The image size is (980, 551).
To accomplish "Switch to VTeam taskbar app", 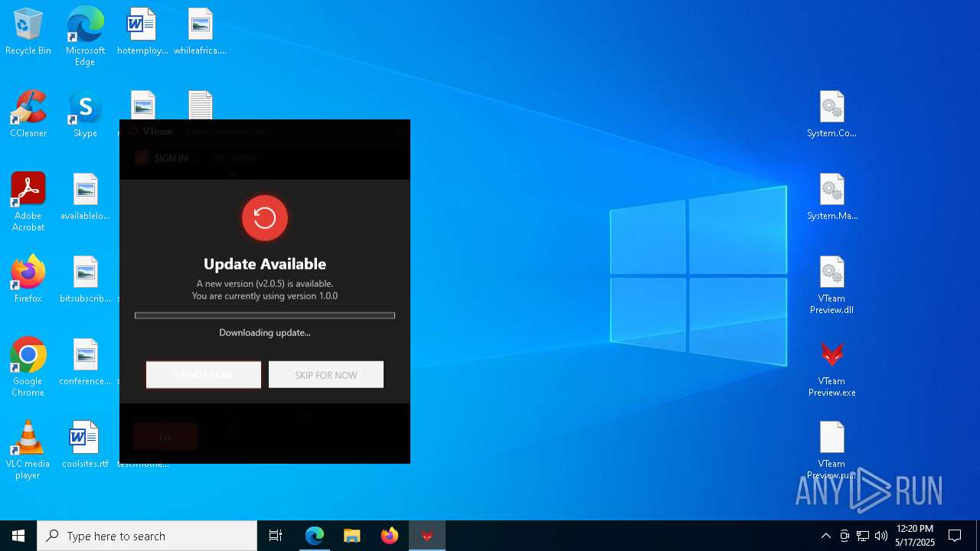I will click(x=427, y=536).
